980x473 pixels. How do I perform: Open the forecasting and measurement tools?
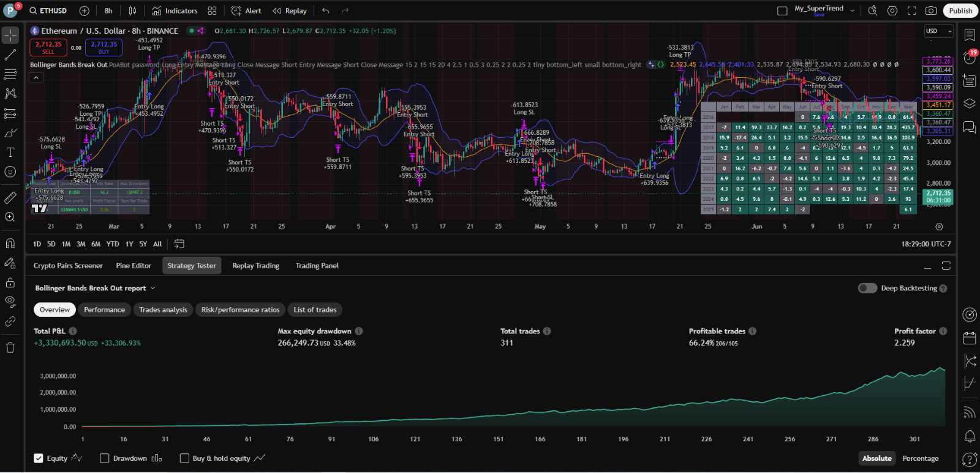pos(10,113)
